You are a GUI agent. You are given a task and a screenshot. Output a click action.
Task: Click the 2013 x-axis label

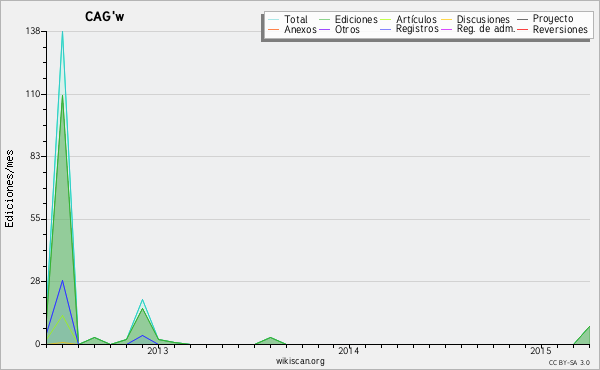pyautogui.click(x=158, y=351)
